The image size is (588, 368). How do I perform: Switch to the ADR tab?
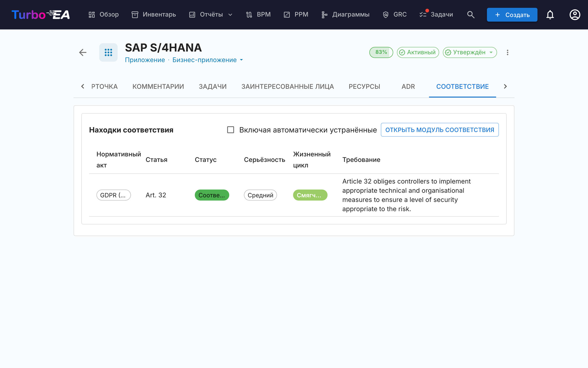408,86
